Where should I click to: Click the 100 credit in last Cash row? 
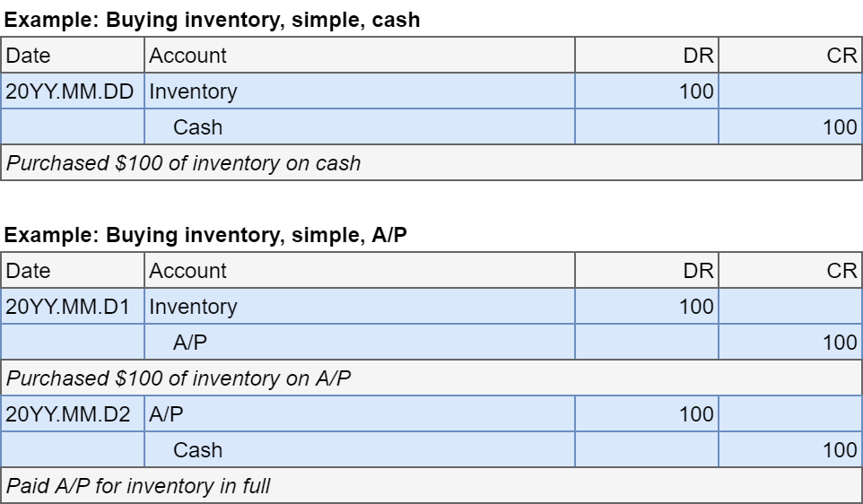(x=840, y=450)
